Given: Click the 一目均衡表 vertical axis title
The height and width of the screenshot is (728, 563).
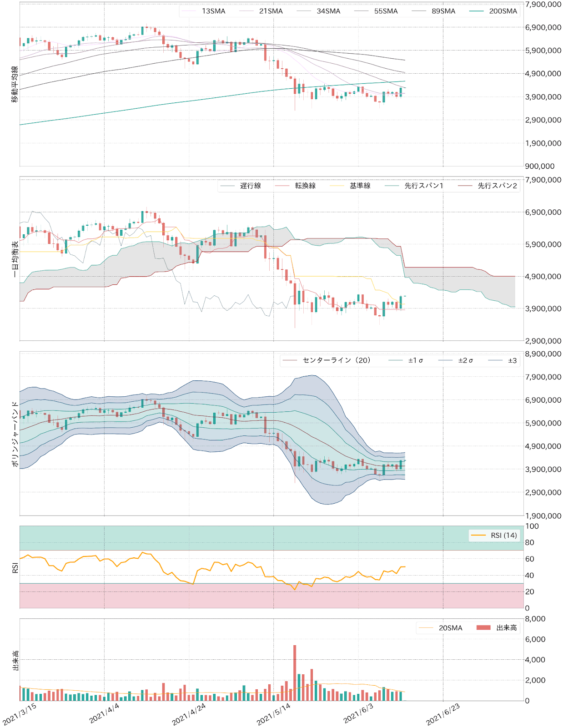Looking at the screenshot, I should (15, 259).
